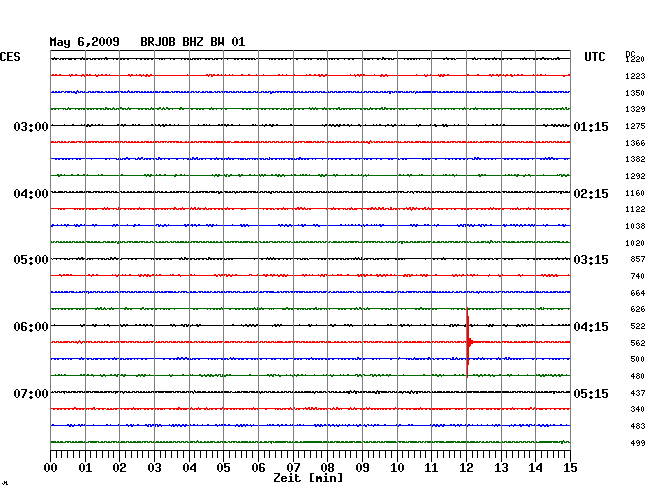Image resolution: width=650 pixels, height=494 pixels.
Task: Click DC value '1350'
Action: [635, 93]
